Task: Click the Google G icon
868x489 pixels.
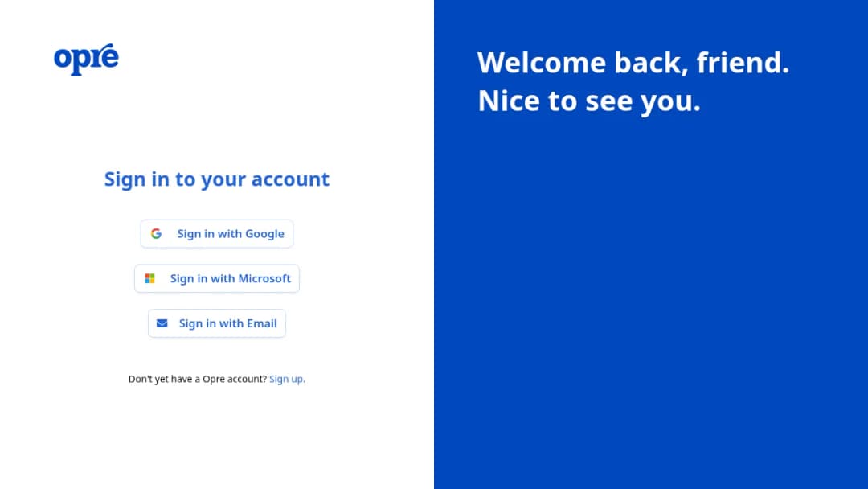Action: [156, 234]
